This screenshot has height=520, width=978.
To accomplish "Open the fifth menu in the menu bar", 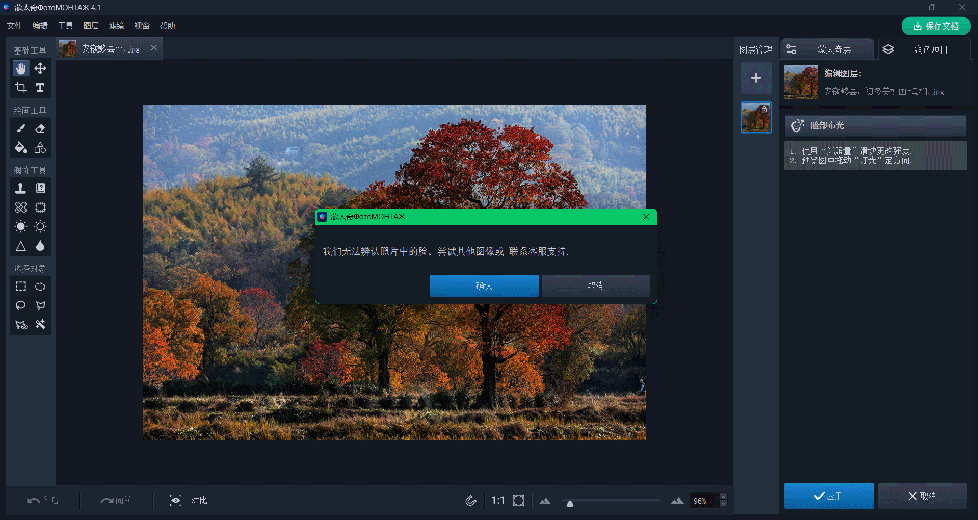I will tap(117, 26).
